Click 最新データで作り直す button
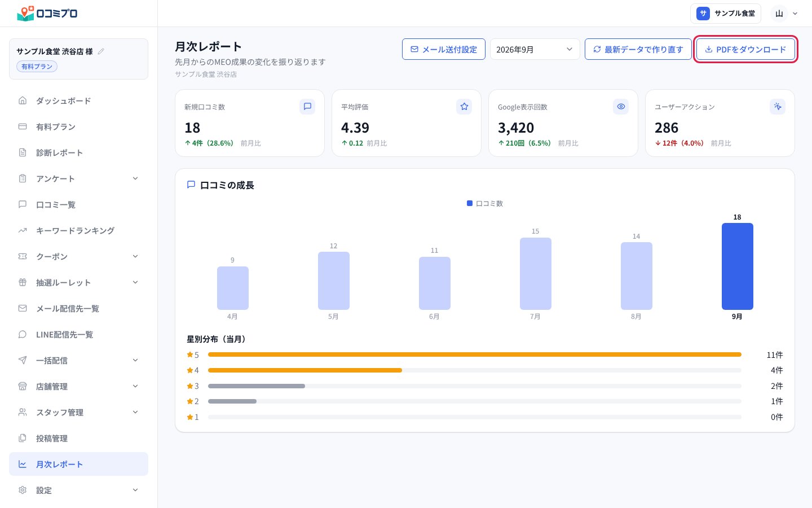Image resolution: width=812 pixels, height=508 pixels. tap(638, 49)
